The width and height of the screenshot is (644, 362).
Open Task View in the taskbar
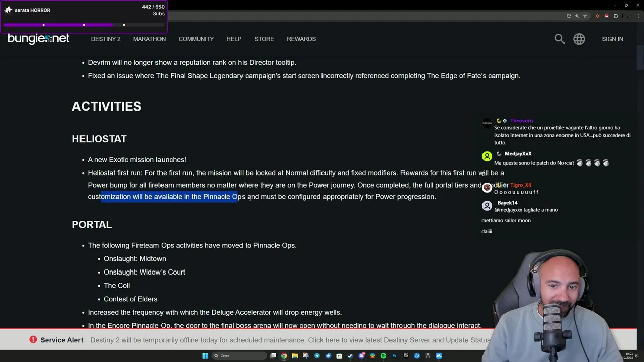click(273, 356)
